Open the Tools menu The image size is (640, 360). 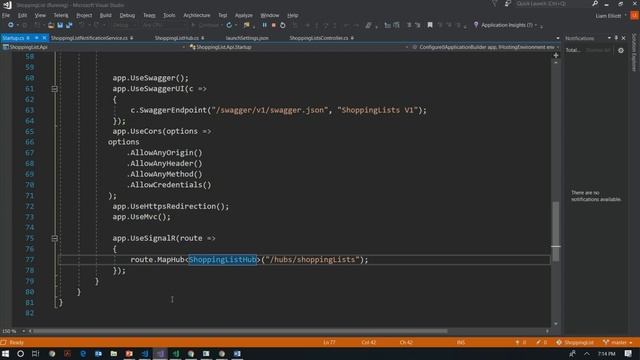tap(169, 16)
